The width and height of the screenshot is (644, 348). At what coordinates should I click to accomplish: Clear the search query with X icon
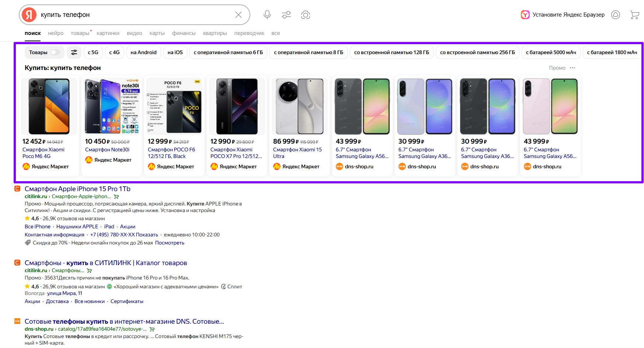pyautogui.click(x=239, y=15)
